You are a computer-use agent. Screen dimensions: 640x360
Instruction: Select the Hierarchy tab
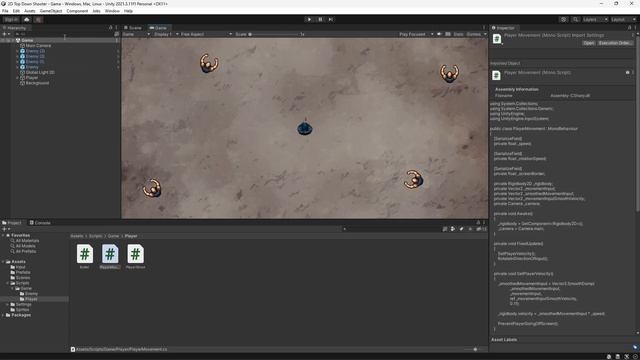tap(15, 28)
